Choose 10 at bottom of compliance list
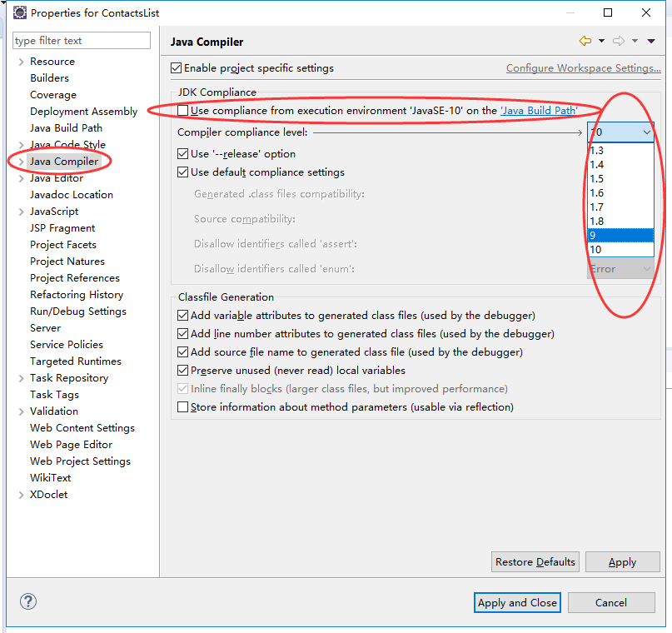 tap(620, 249)
